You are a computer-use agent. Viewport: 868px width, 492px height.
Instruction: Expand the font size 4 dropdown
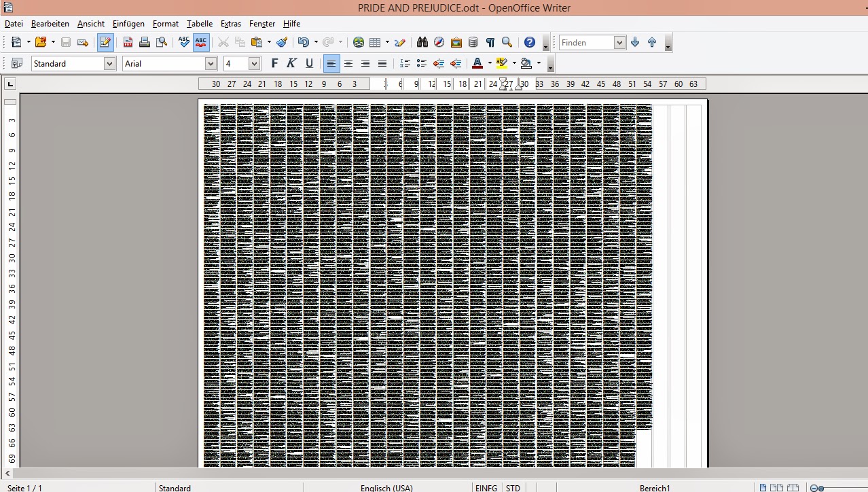click(255, 63)
